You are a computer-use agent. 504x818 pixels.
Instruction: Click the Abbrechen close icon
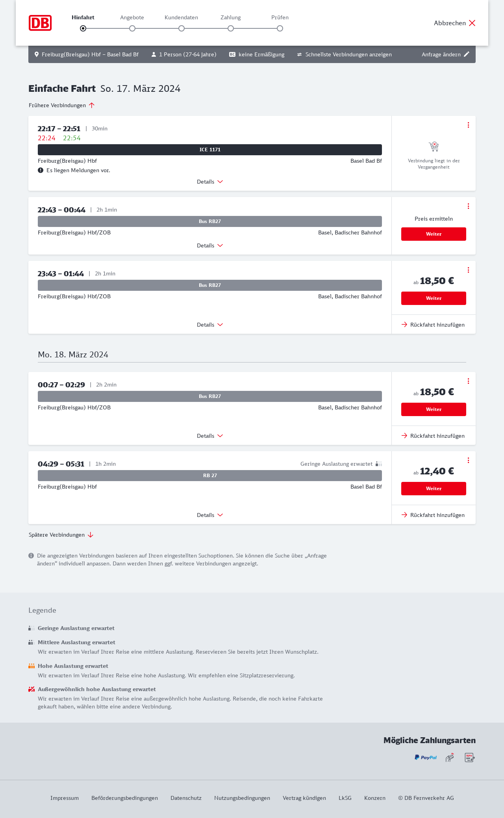point(472,23)
